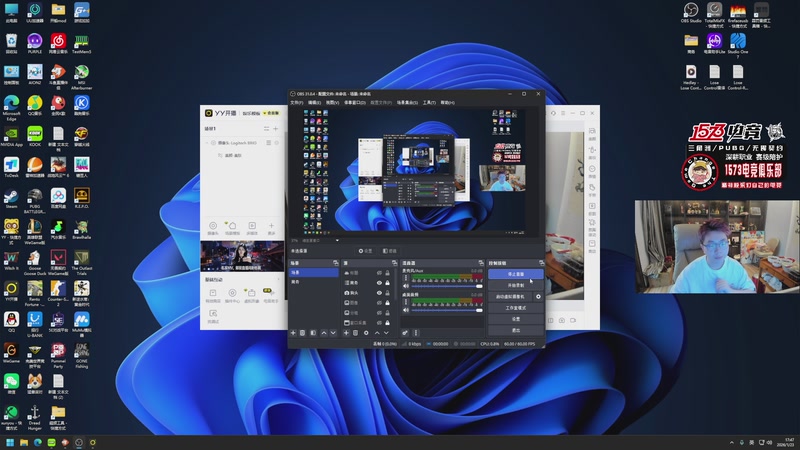Open the Scene Collection (S) menu in OBS
The height and width of the screenshot is (450, 800).
coord(407,103)
